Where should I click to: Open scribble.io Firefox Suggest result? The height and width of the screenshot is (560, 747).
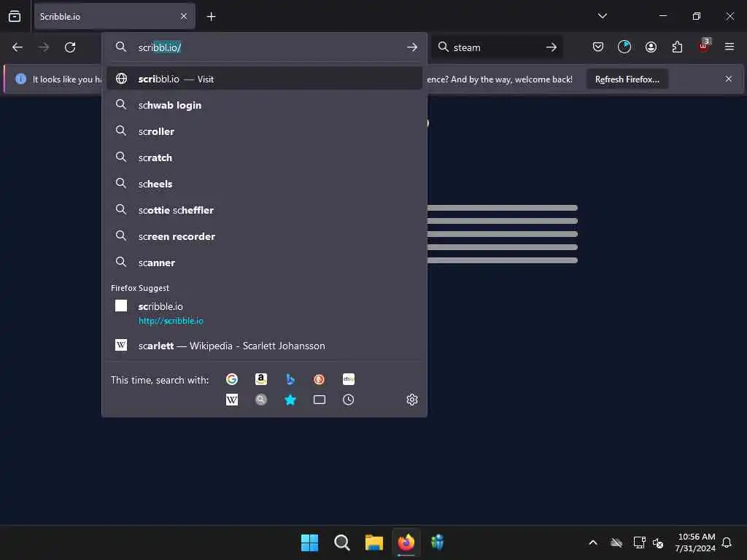pyautogui.click(x=264, y=313)
